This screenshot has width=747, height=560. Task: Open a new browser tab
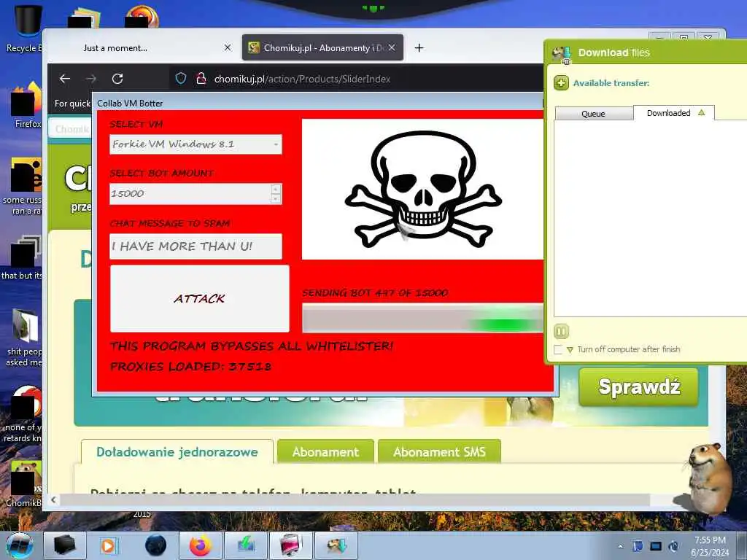coord(419,47)
